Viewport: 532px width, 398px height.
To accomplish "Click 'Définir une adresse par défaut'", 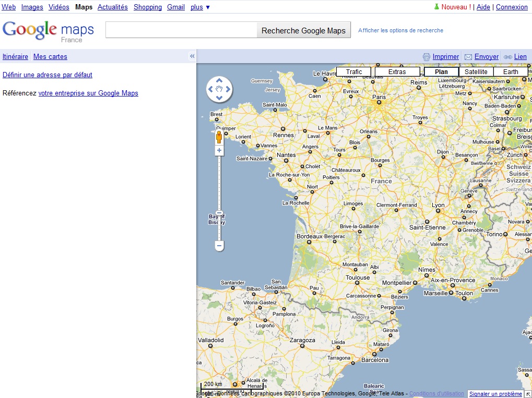I will [x=48, y=75].
